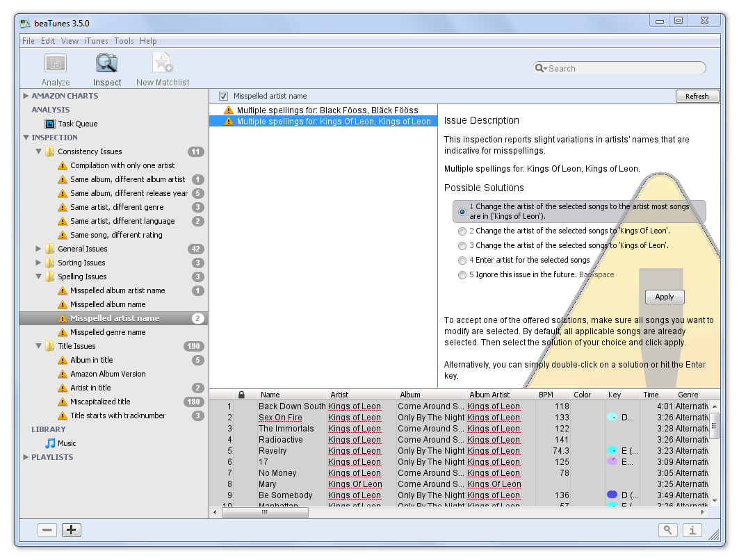This screenshot has height=560, width=739.
Task: Click the Analyze toolbar icon
Action: [x=56, y=64]
